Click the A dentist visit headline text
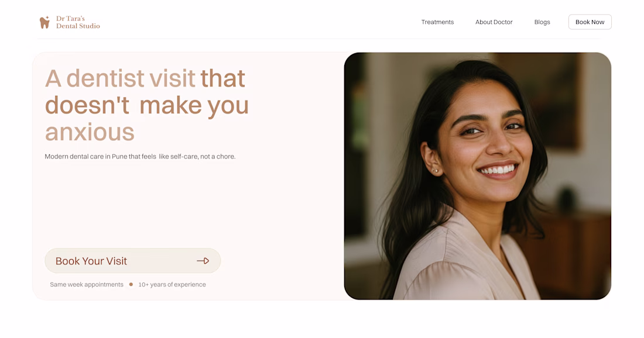Viewport: 644px width, 338px height. coord(120,78)
